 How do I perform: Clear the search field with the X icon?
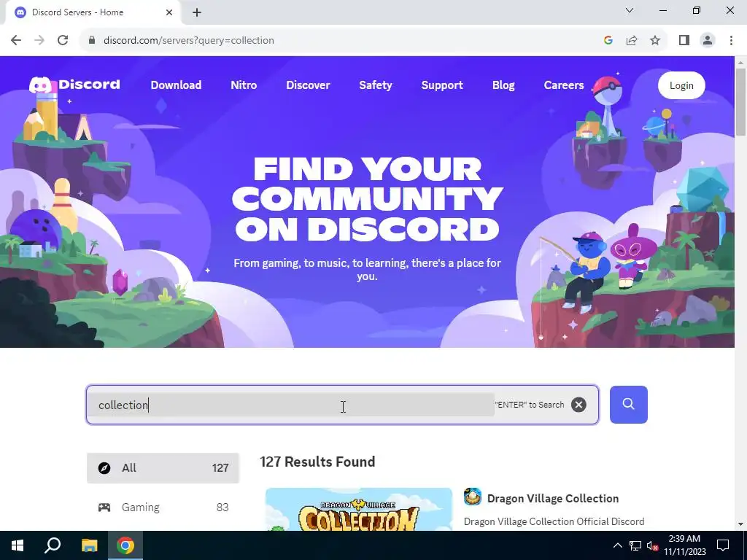click(x=578, y=405)
